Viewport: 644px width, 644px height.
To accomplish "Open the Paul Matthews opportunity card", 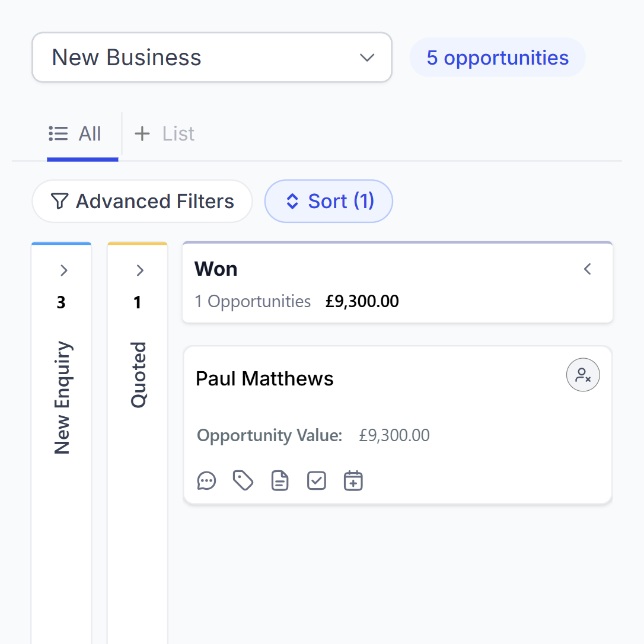I will click(x=264, y=379).
